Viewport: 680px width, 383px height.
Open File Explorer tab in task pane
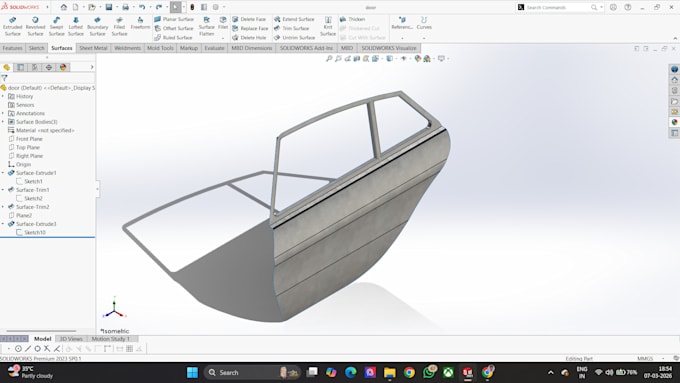[674, 101]
